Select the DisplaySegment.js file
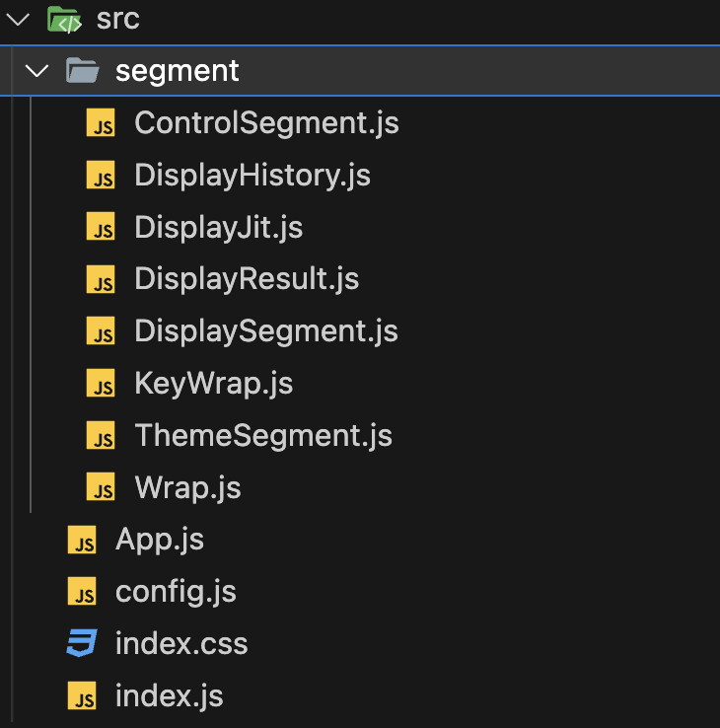 [x=266, y=331]
